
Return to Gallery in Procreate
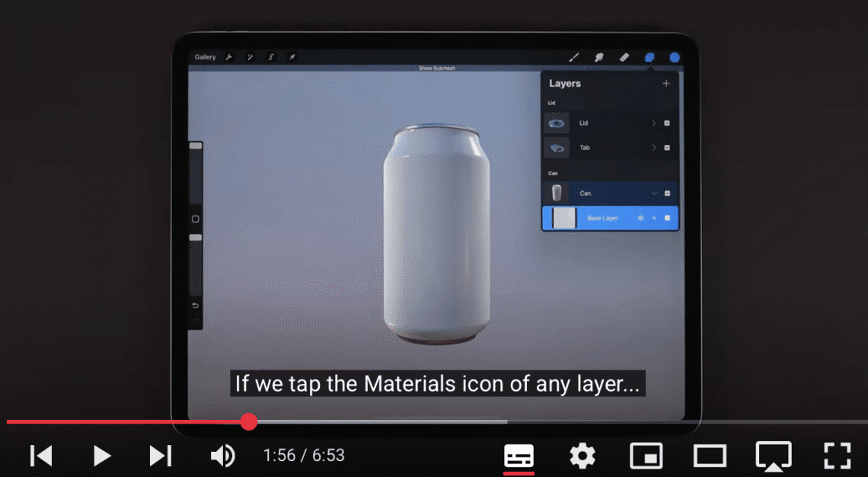point(205,57)
